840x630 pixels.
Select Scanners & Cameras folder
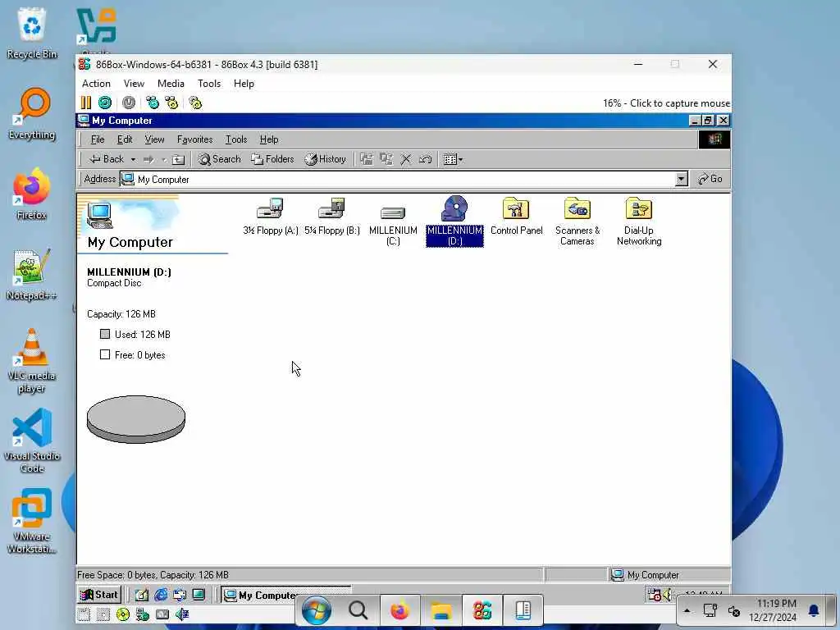[577, 221]
